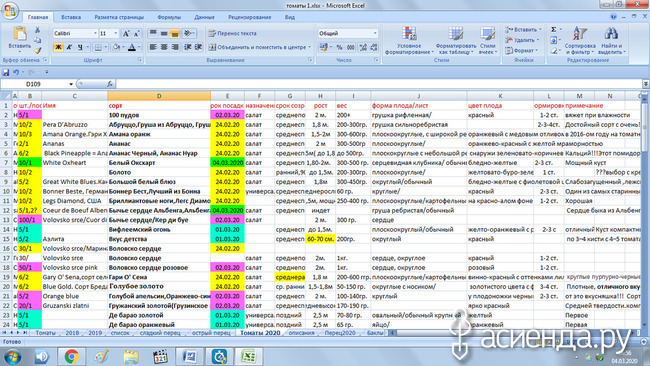650x366 pixels.
Task: Open the Формат cells menu
Action: 521,51
